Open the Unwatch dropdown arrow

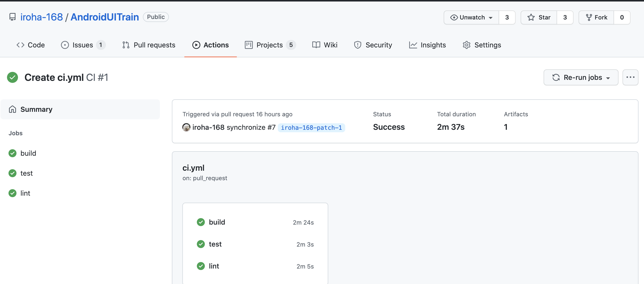491,18
